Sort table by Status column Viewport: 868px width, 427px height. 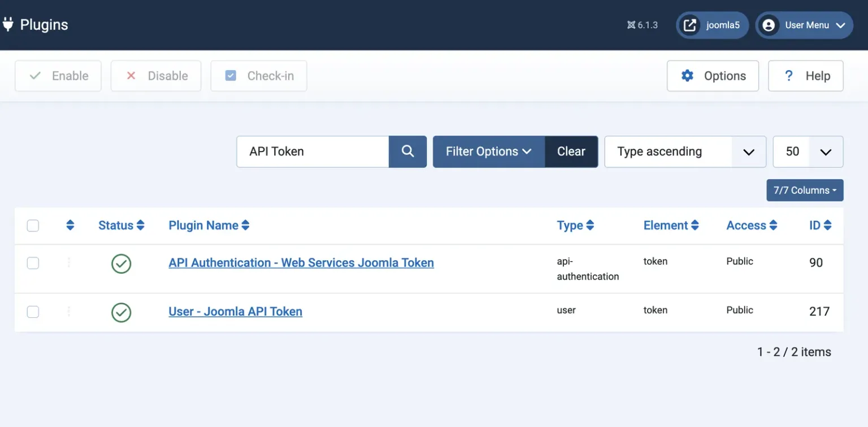click(x=121, y=225)
